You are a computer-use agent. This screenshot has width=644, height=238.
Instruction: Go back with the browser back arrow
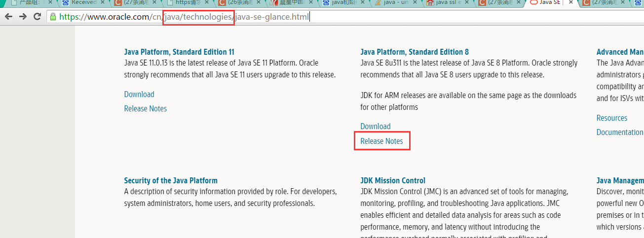tap(8, 17)
